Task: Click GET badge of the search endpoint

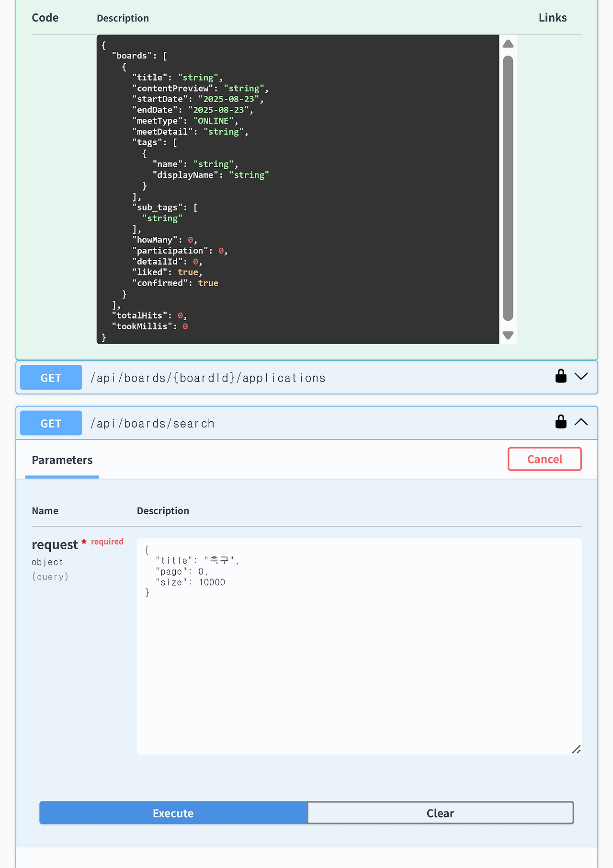Action: pos(51,423)
